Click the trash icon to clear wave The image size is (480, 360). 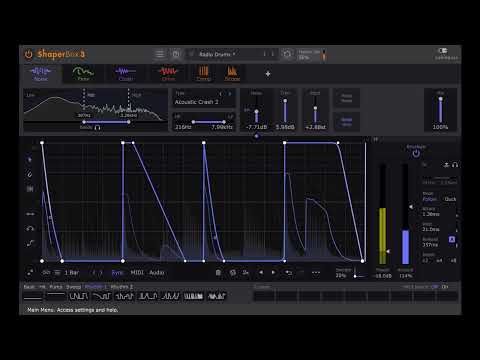pyautogui.click(x=218, y=273)
